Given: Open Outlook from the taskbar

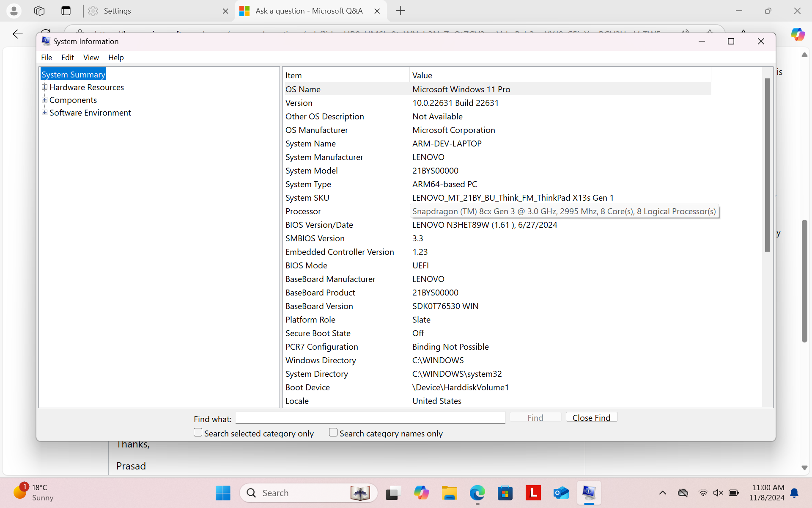Looking at the screenshot, I should [x=561, y=493].
